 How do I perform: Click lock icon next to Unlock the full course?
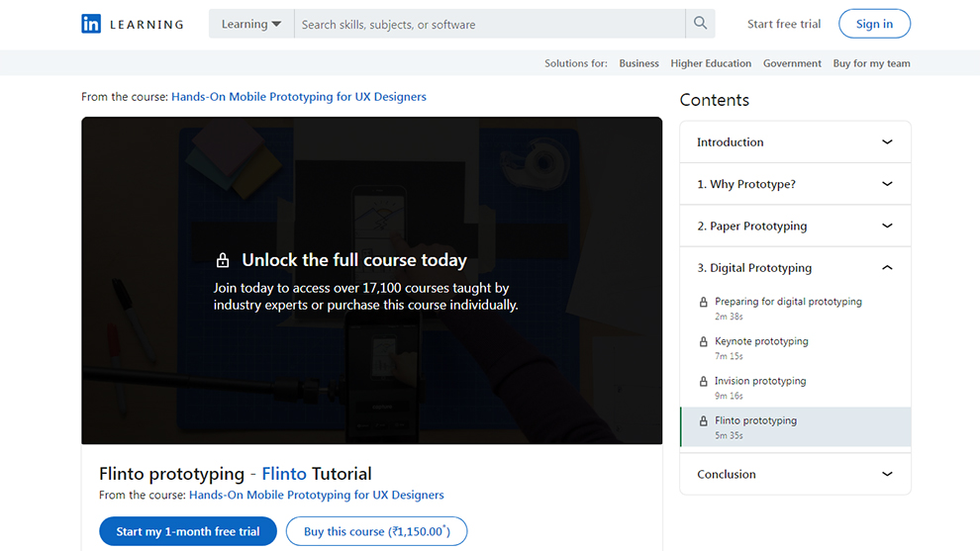pos(223,260)
